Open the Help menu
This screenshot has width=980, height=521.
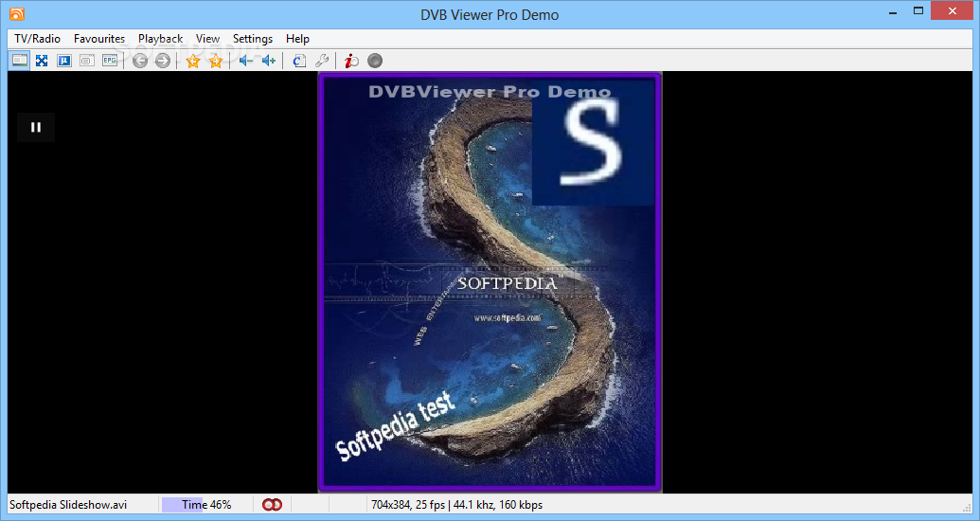click(297, 39)
